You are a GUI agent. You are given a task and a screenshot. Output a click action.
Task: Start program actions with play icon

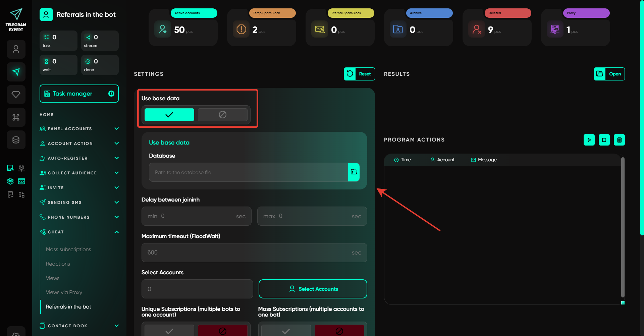589,140
